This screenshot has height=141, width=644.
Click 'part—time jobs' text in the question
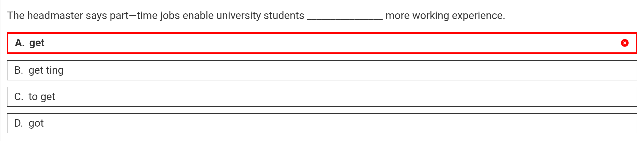(145, 16)
